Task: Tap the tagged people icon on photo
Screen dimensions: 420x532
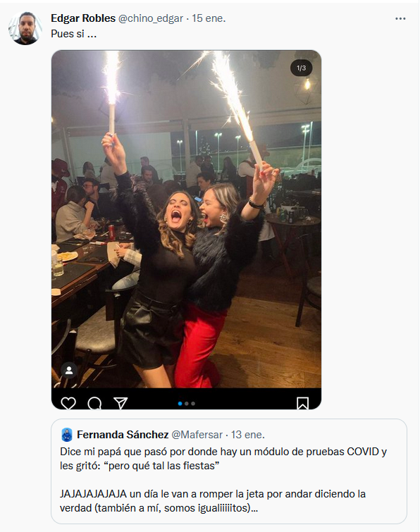Action: tap(69, 370)
